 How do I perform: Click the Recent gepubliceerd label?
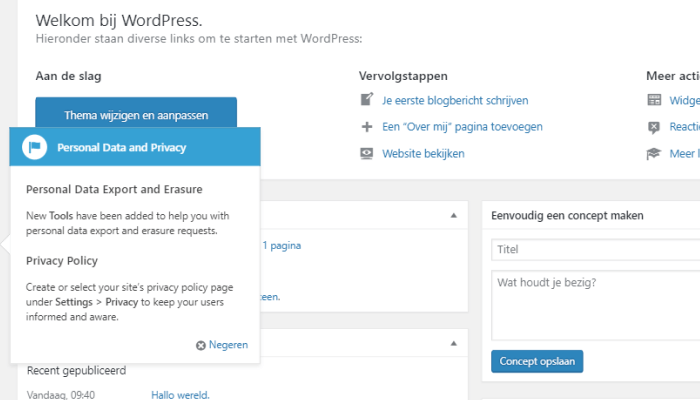click(x=76, y=371)
